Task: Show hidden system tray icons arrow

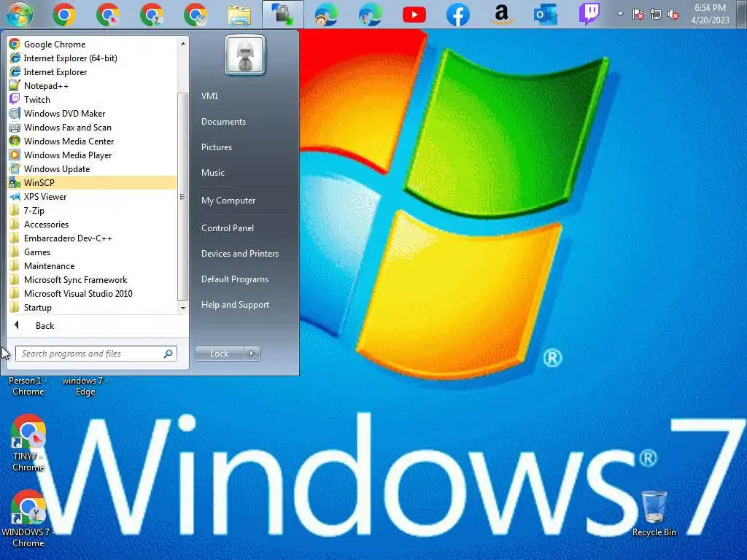Action: (x=620, y=14)
